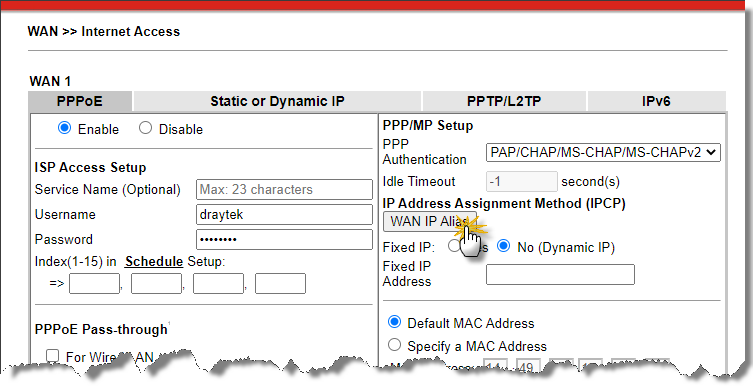Screen dimensions: 753x386
Task: Open the Schedule setup link
Action: pos(154,262)
